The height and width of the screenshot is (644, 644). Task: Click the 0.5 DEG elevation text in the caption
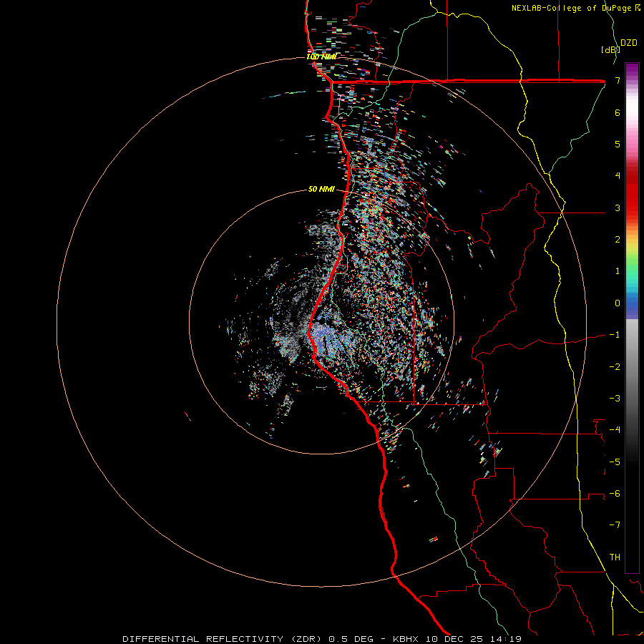click(x=351, y=639)
